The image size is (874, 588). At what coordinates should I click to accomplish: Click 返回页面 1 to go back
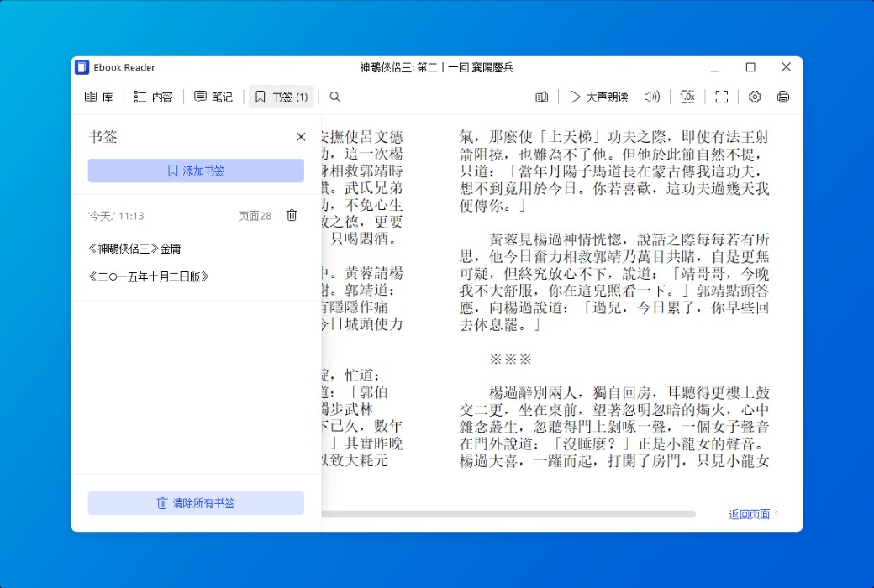pyautogui.click(x=751, y=515)
